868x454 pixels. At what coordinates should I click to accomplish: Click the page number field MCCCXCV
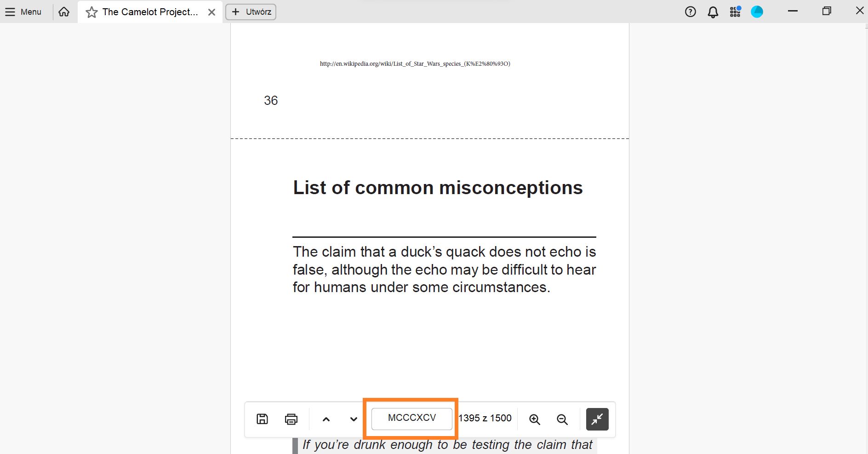click(412, 419)
